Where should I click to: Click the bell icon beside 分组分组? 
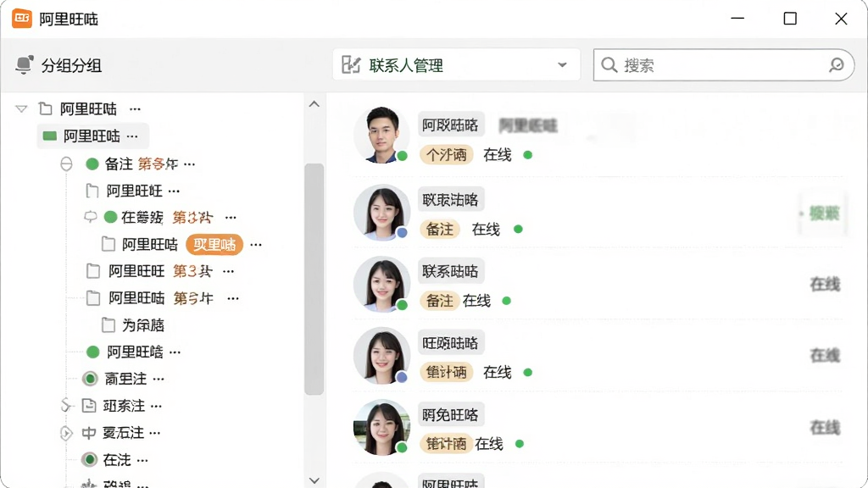coord(25,64)
